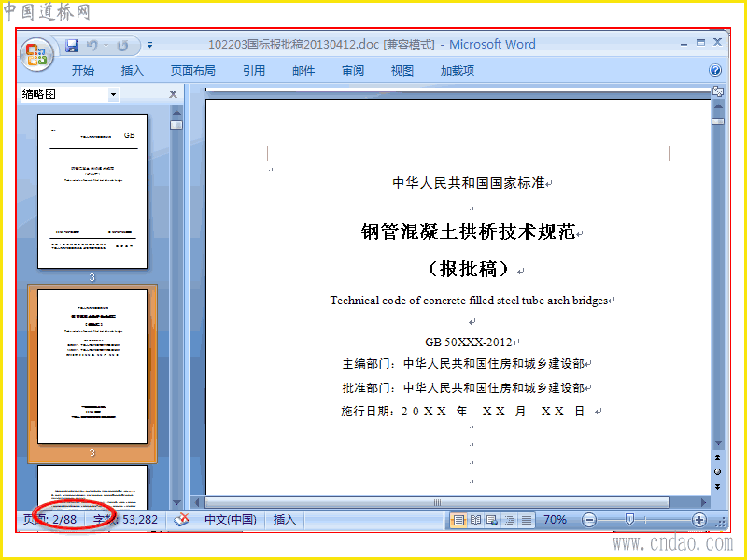This screenshot has width=747, height=560.
Task: Save document with the floppy disk icon
Action: (72, 46)
